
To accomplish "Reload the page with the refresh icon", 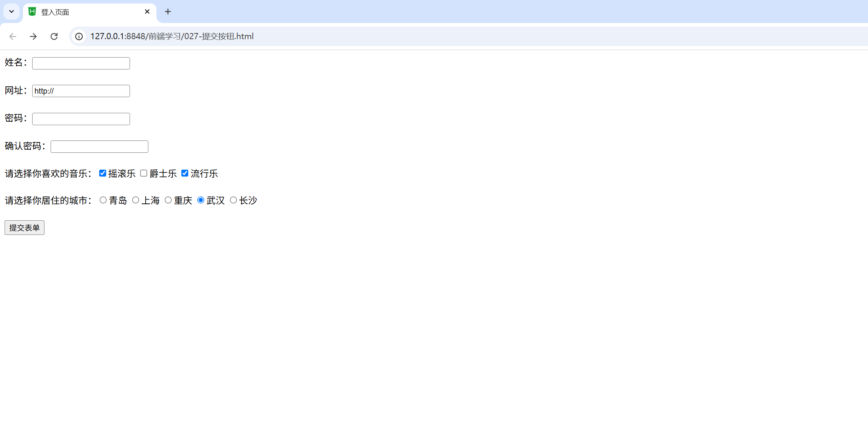I will click(x=54, y=36).
